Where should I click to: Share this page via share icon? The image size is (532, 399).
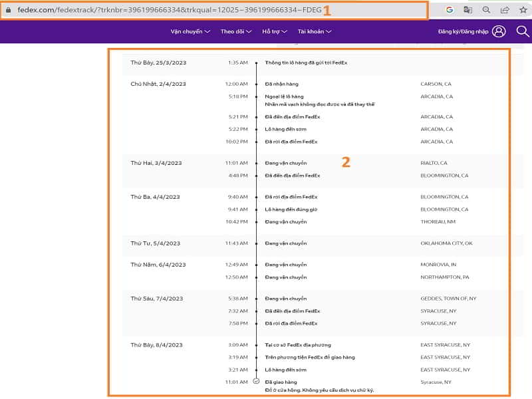(505, 10)
